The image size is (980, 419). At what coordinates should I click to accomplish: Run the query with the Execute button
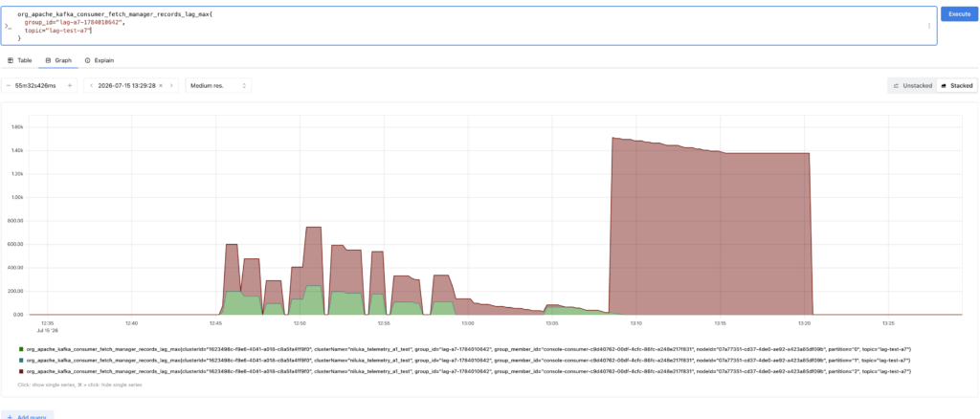[959, 13]
